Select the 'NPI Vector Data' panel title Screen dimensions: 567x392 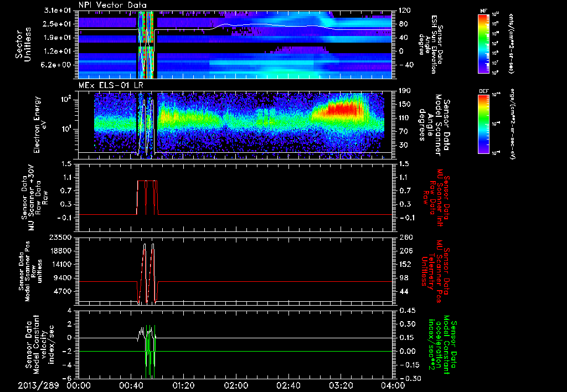(112, 5)
